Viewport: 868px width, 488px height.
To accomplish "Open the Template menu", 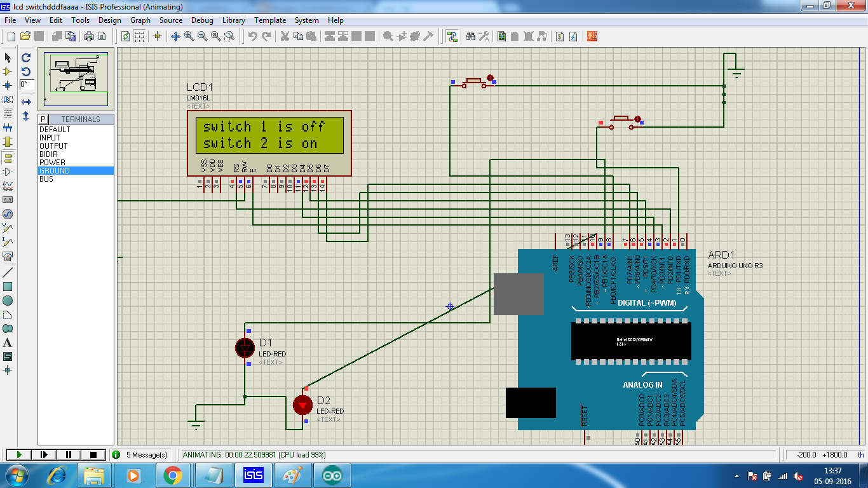I will tap(270, 20).
